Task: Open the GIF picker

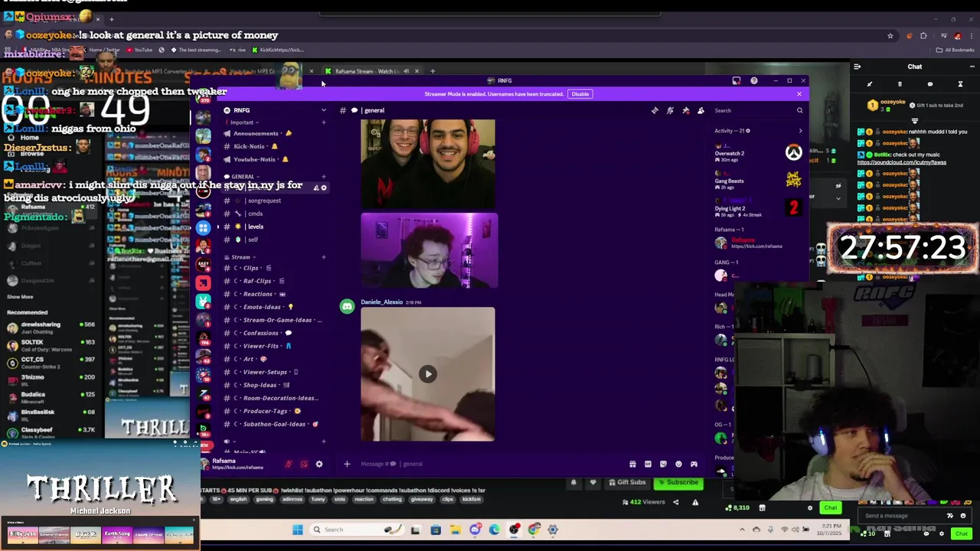Action: point(648,464)
